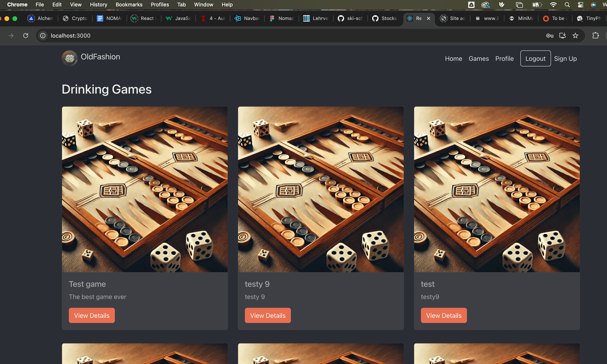View site information icon in address bar

click(x=43, y=36)
